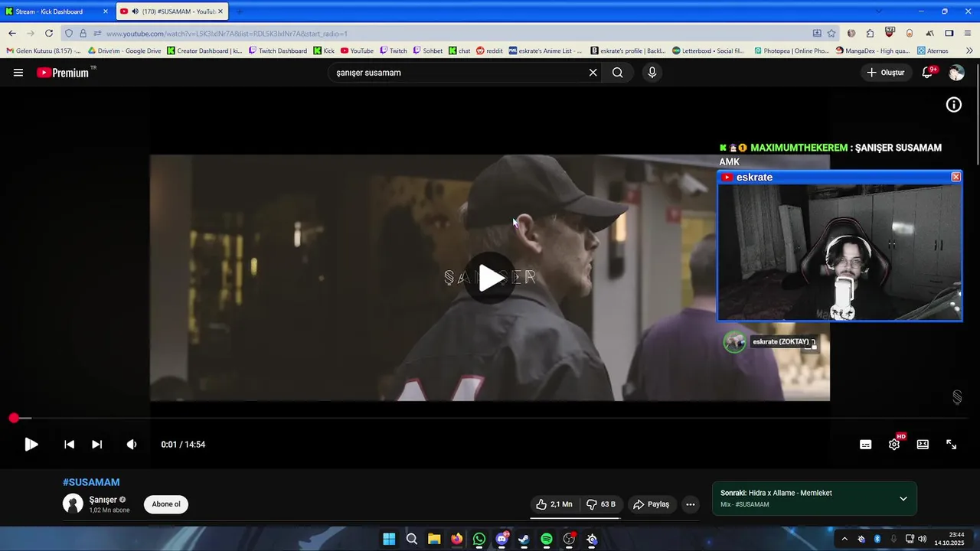Select the #SUSAMAM YouTube tab
980x551 pixels.
pos(172,11)
